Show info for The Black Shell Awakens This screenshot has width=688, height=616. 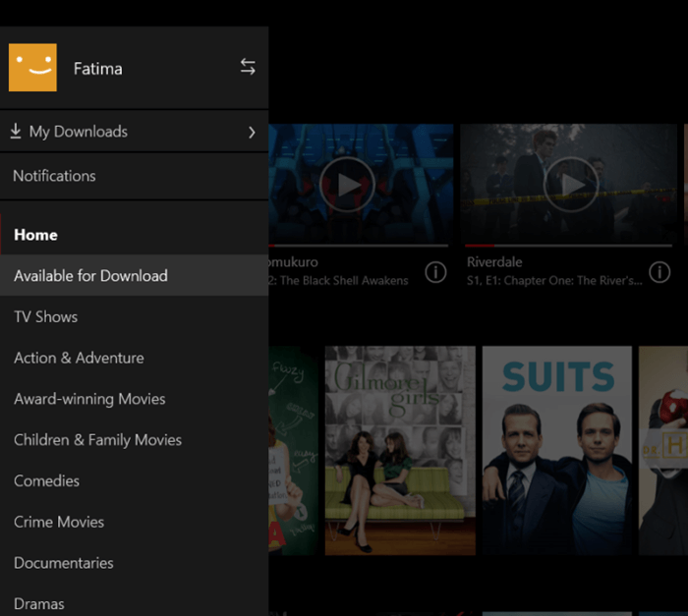[x=435, y=272]
